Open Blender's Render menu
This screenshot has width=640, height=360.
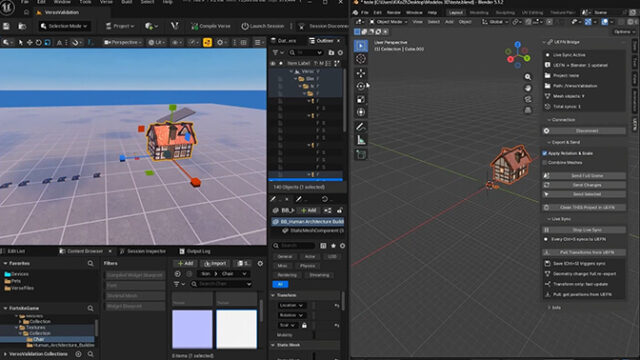(x=393, y=13)
